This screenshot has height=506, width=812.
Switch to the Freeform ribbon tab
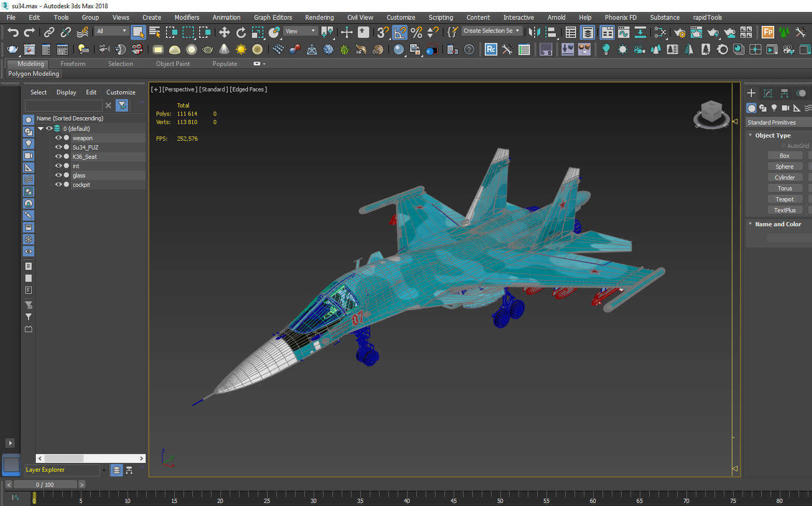coord(73,64)
